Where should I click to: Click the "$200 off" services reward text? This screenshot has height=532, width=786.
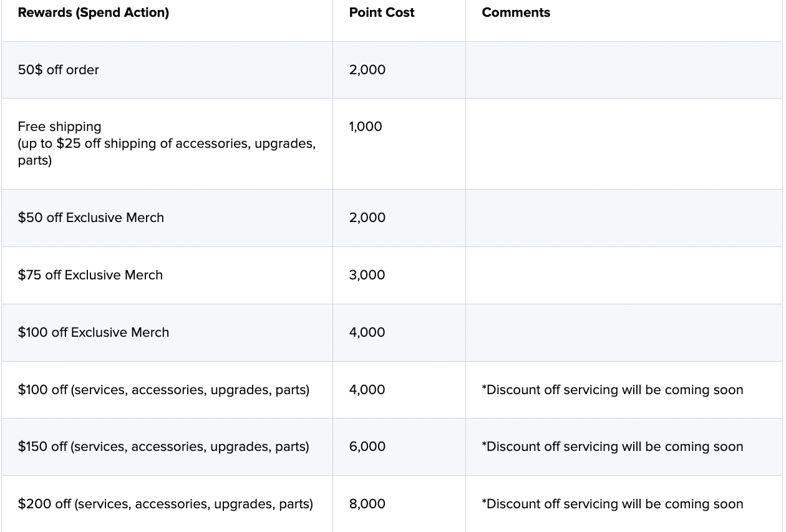165,504
